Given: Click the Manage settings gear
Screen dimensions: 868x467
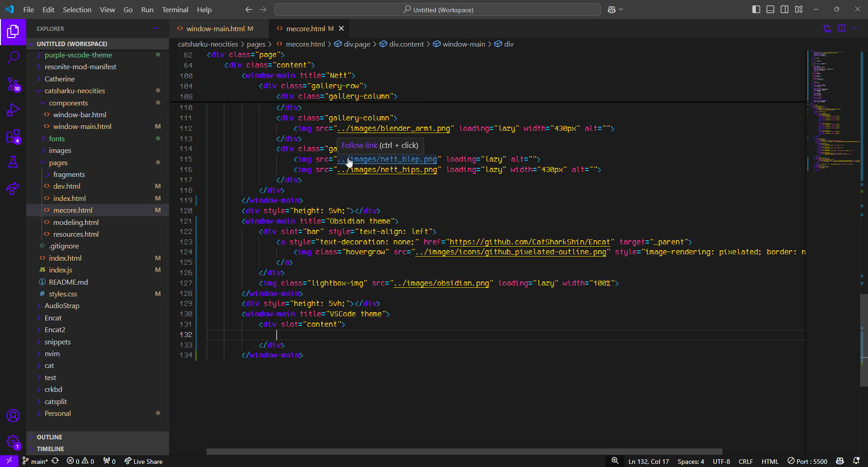Looking at the screenshot, I should [13, 442].
